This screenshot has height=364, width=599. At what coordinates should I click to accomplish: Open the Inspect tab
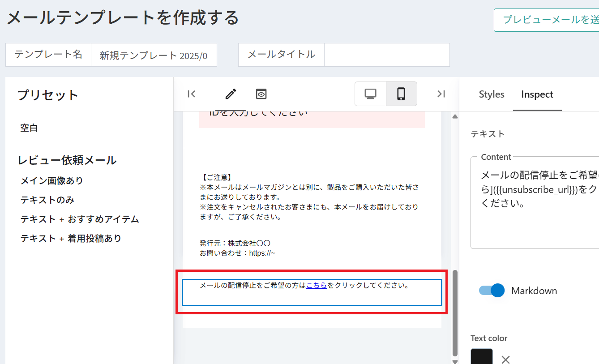[x=537, y=94]
